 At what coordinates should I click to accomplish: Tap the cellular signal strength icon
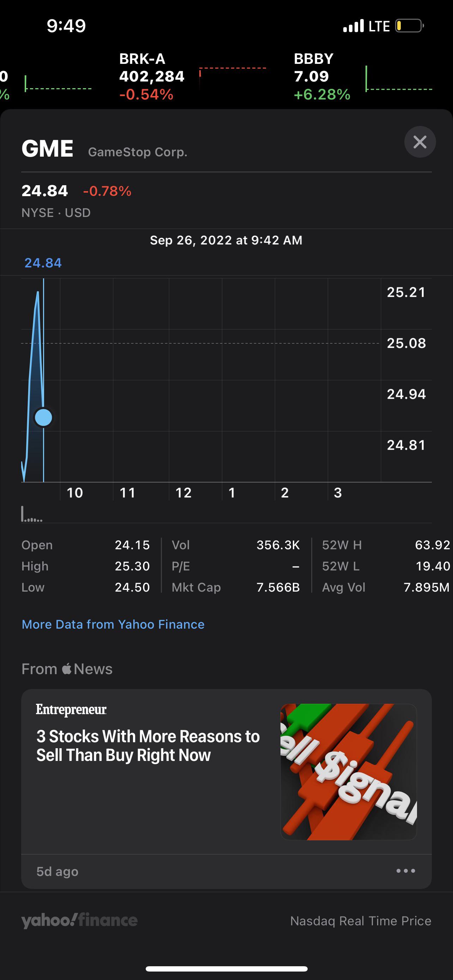coord(354,26)
